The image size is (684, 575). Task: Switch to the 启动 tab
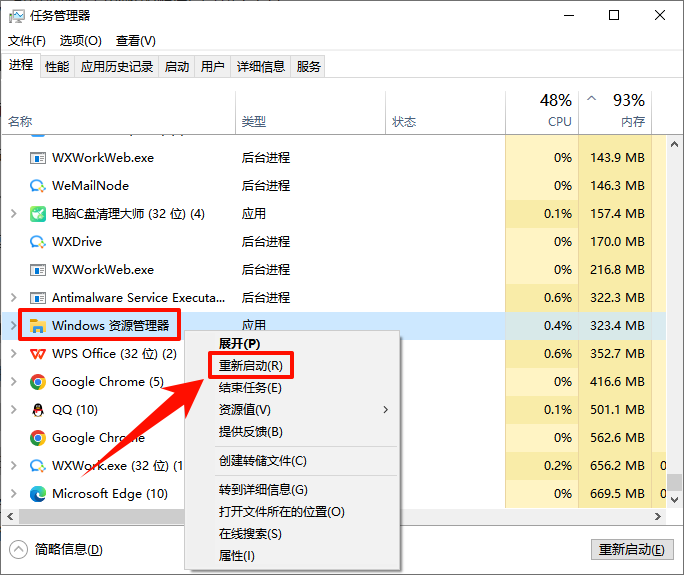click(177, 67)
